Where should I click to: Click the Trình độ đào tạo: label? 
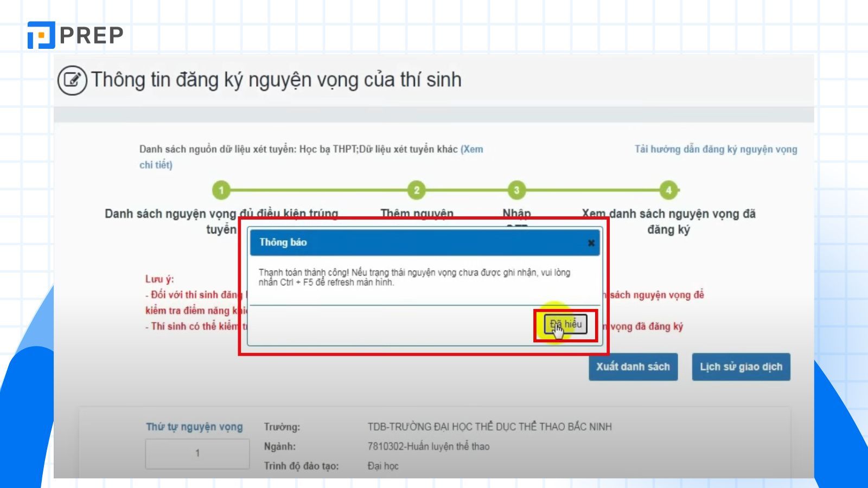301,466
